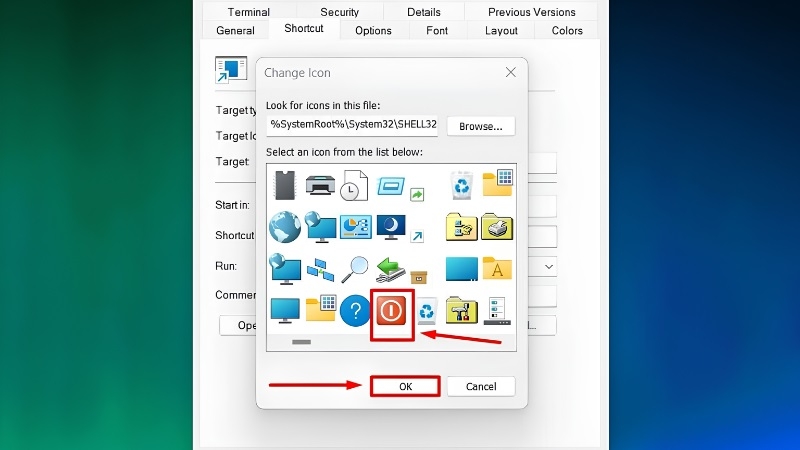Screen dimensions: 800x450
Task: Click the Browse... button
Action: [x=481, y=126]
